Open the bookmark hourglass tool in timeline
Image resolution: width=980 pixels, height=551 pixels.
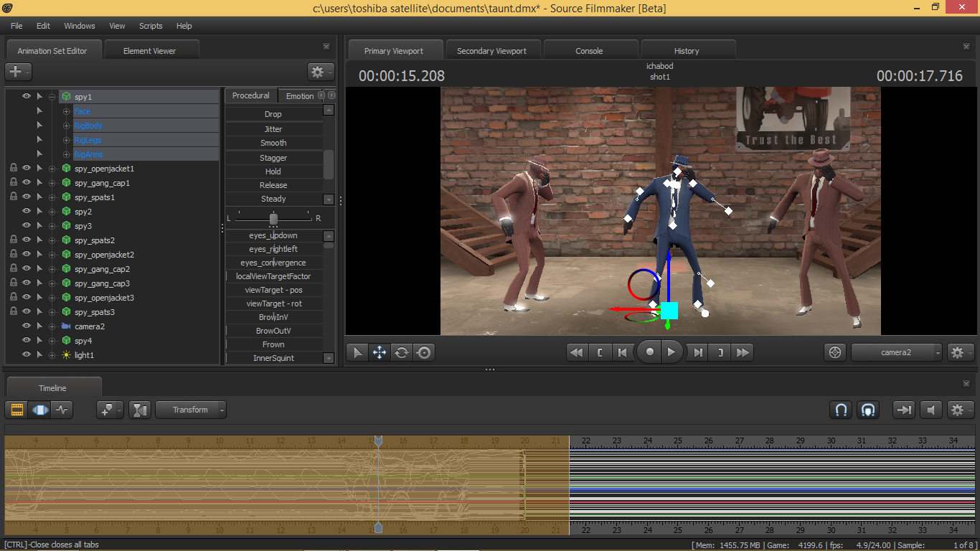(141, 410)
